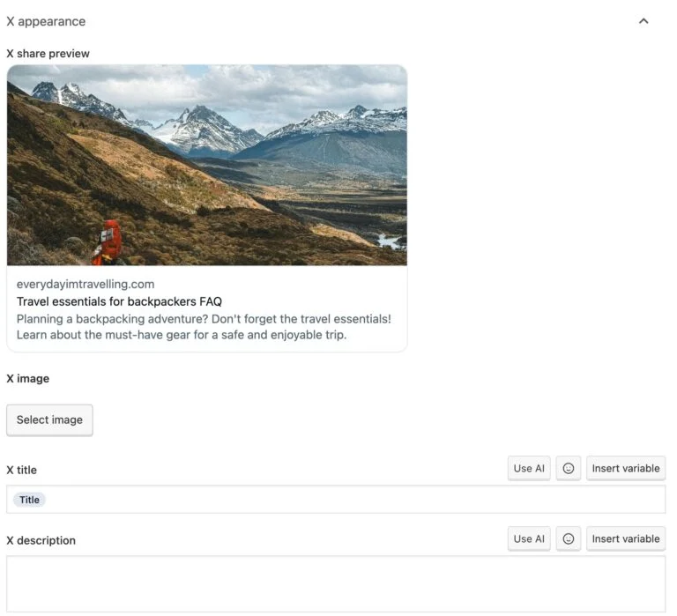Click the X appearance heading
The height and width of the screenshot is (616, 677).
pos(46,21)
